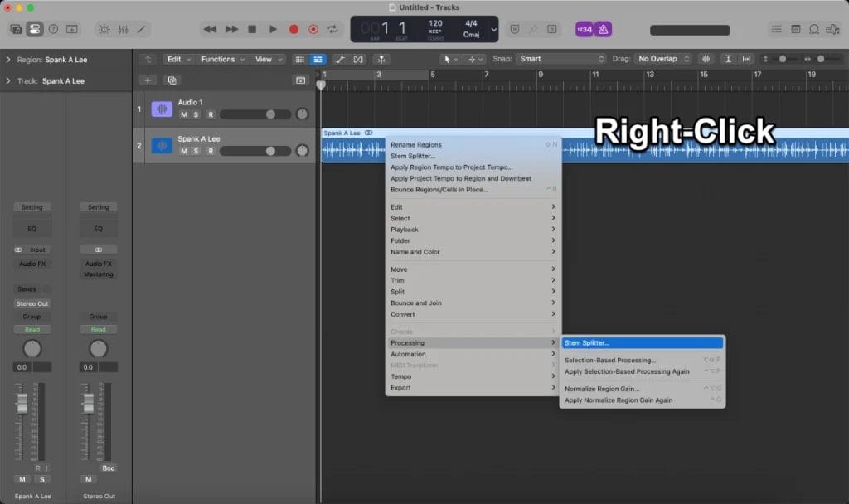Screen dimensions: 849x504
Task: Open the List Editors icon top right
Action: (777, 28)
